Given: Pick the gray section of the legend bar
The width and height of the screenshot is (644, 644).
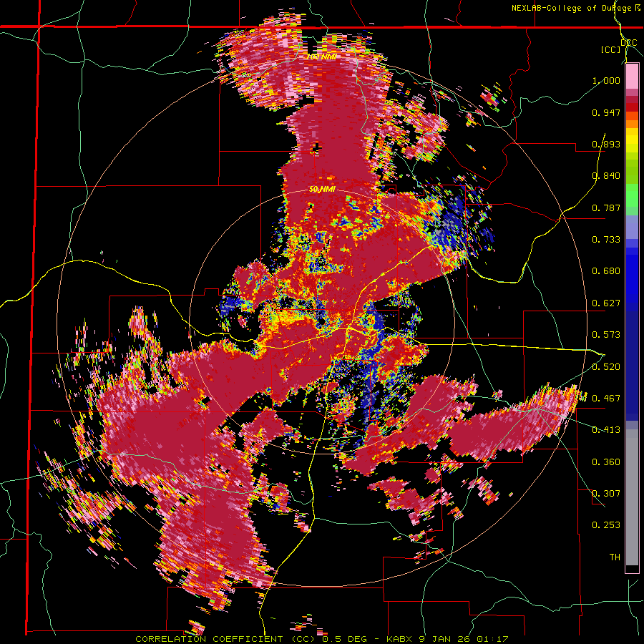Looking at the screenshot, I should click(x=632, y=497).
